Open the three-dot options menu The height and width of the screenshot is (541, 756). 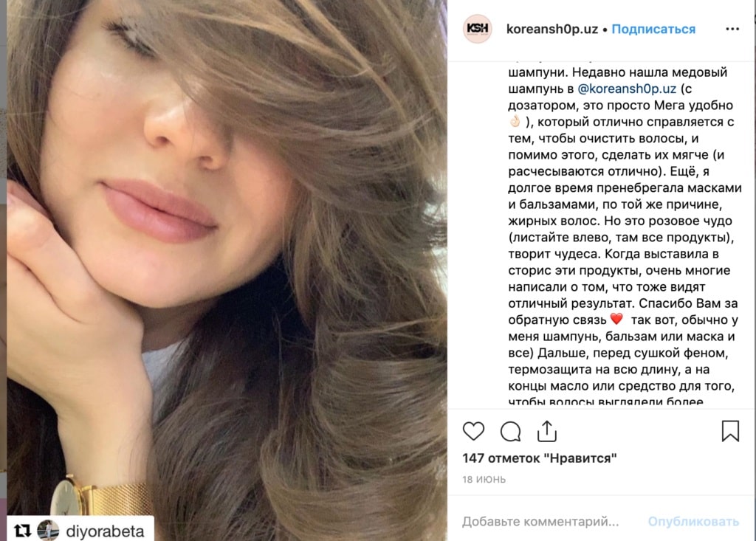[732, 29]
